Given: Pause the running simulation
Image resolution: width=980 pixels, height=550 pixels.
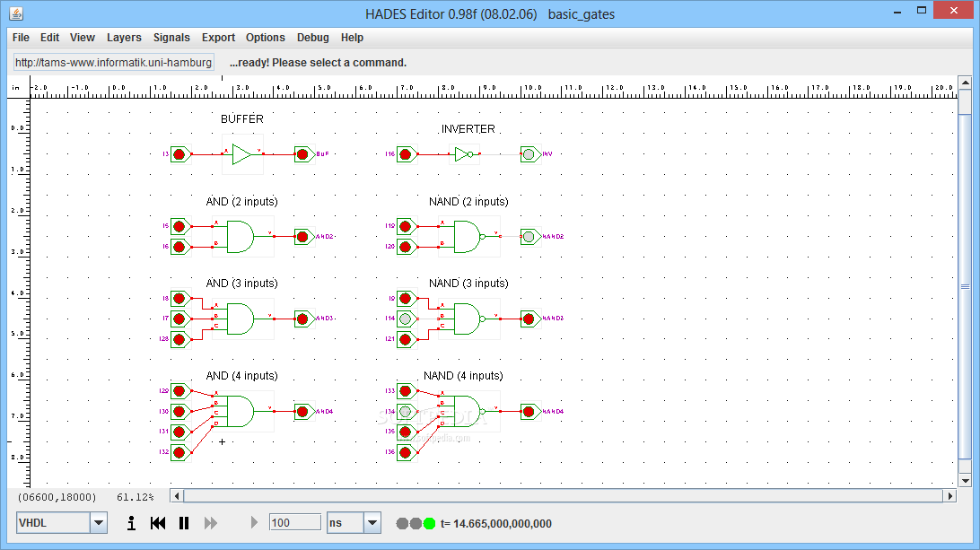Looking at the screenshot, I should pos(184,523).
